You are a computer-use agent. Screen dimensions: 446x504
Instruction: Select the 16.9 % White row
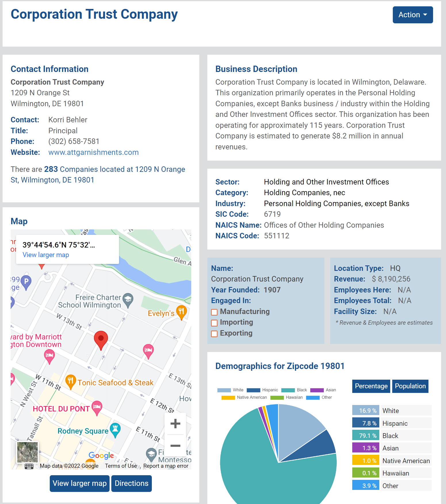pyautogui.click(x=392, y=411)
